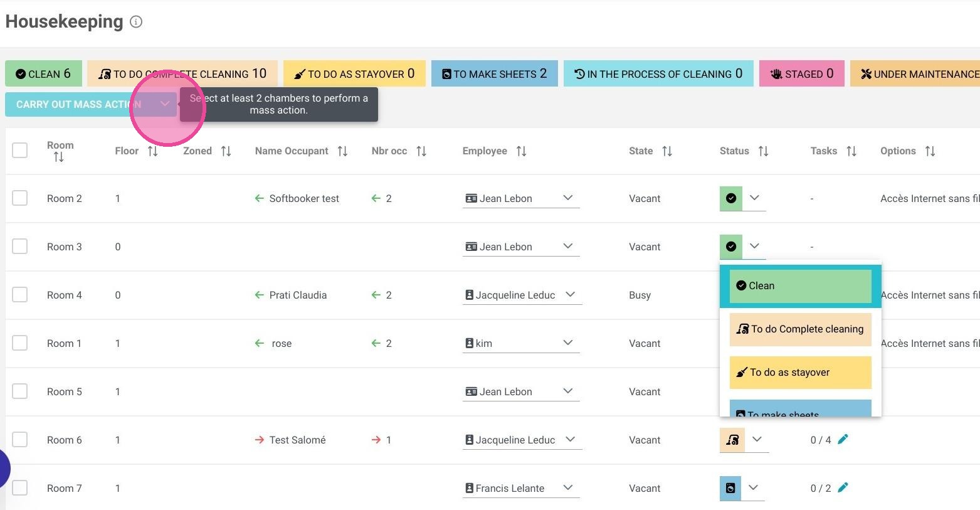
Task: Choose To do as stayover option
Action: tap(801, 373)
